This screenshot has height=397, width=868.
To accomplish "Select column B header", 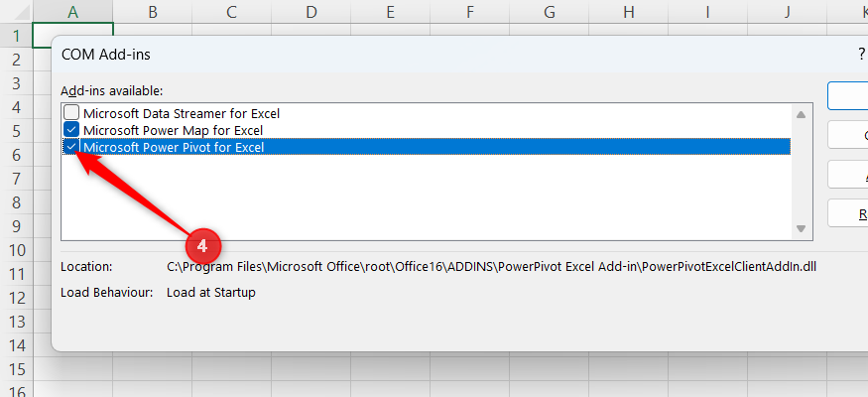I will 152,12.
